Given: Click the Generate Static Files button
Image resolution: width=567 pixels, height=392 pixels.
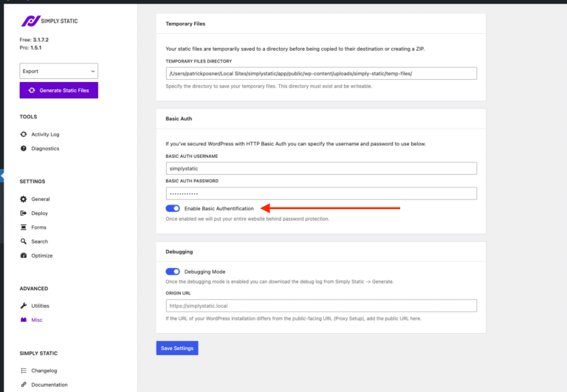Looking at the screenshot, I should [x=58, y=90].
